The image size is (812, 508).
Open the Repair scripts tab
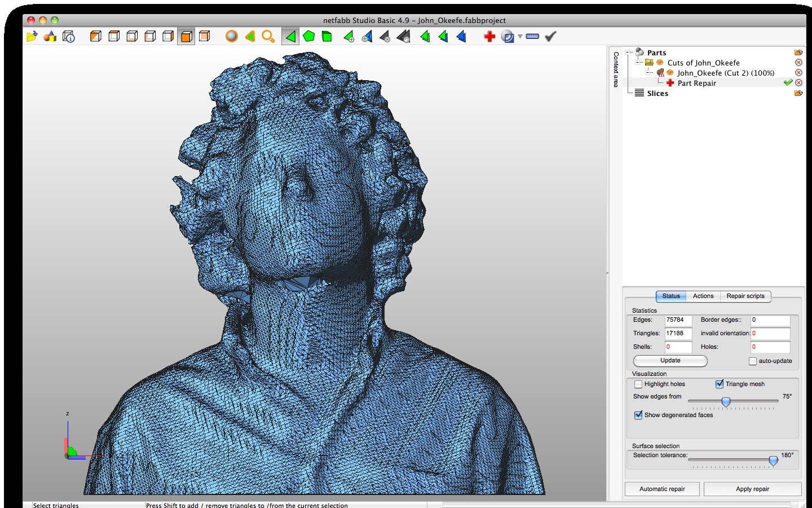tap(745, 296)
